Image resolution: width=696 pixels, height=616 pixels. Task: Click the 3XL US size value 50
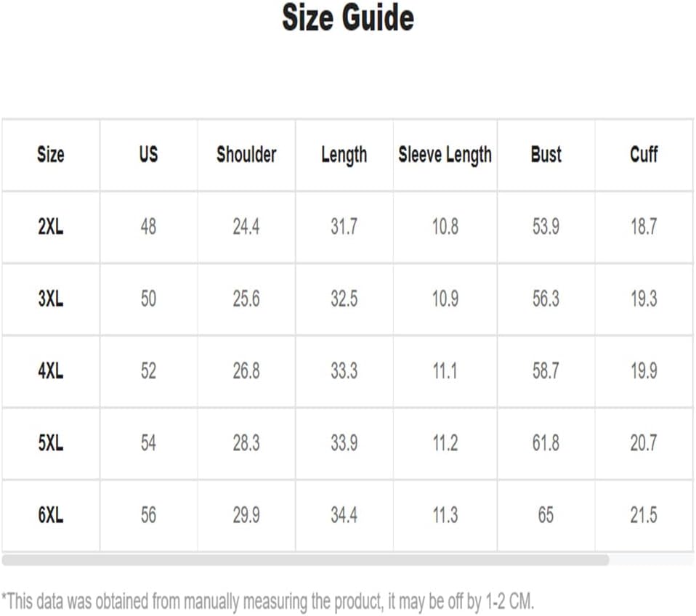click(x=148, y=299)
